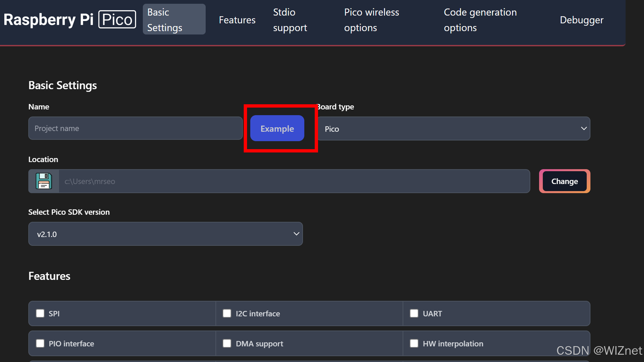Toggle HW interpolation checkbox

pyautogui.click(x=414, y=343)
